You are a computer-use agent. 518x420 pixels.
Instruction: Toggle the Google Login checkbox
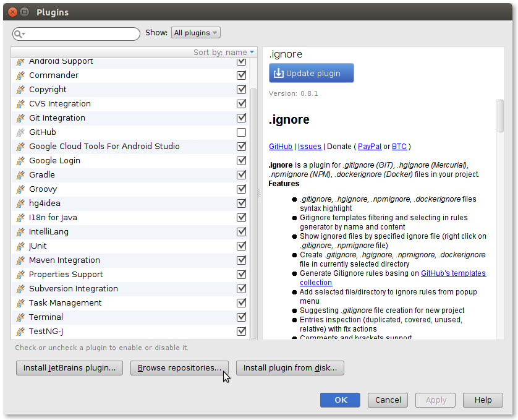pos(242,161)
